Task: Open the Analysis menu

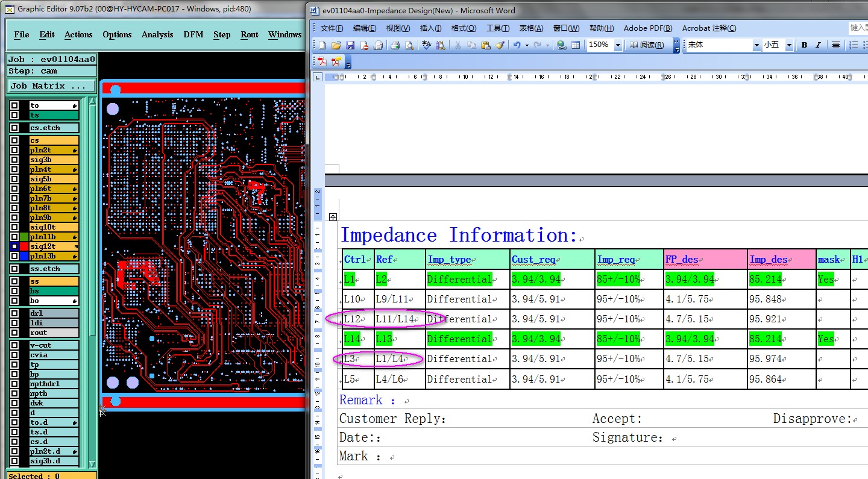Action: point(157,34)
